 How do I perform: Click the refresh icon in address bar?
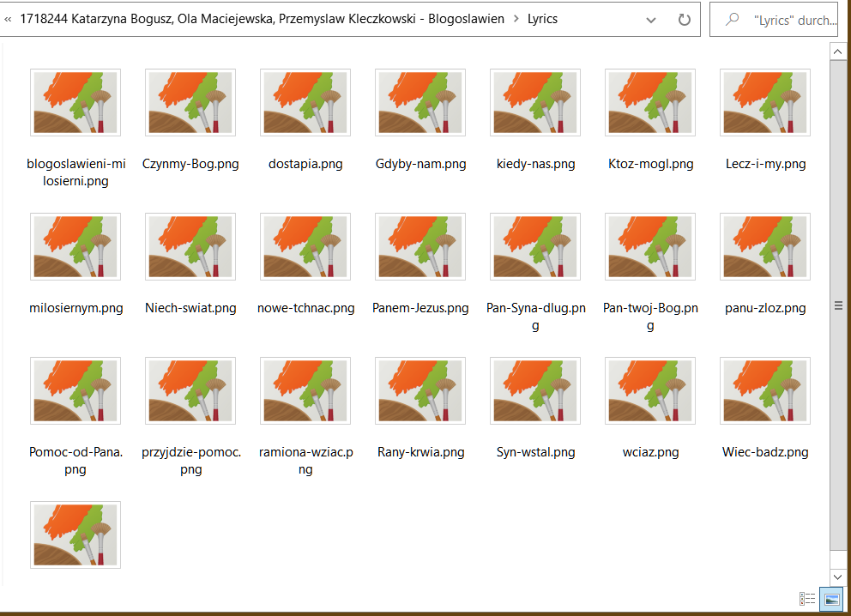point(685,20)
